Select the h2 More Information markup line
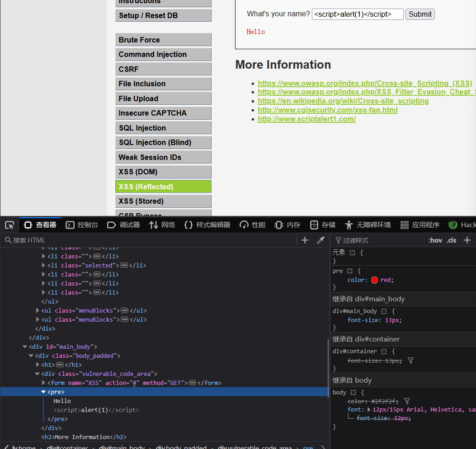 click(84, 437)
